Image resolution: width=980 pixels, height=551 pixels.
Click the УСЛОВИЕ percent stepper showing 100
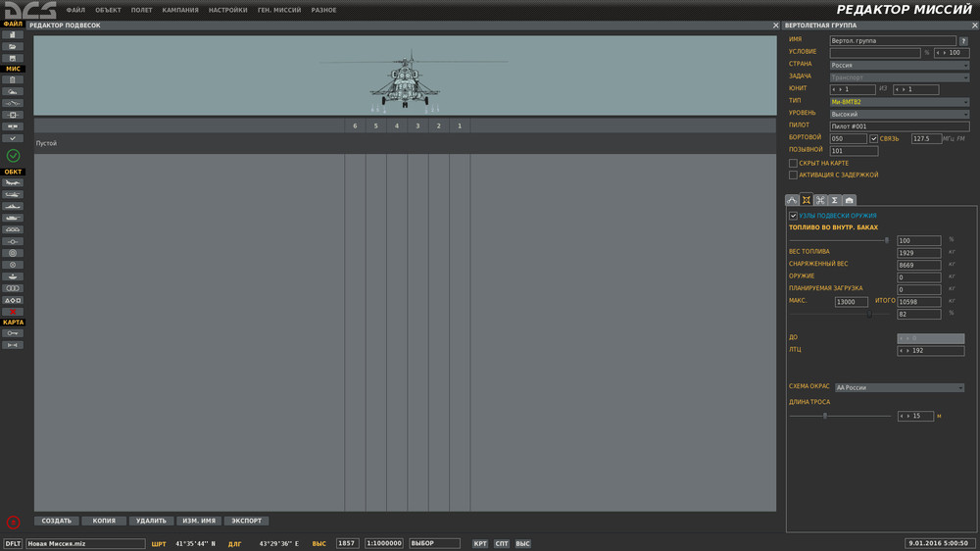(952, 53)
